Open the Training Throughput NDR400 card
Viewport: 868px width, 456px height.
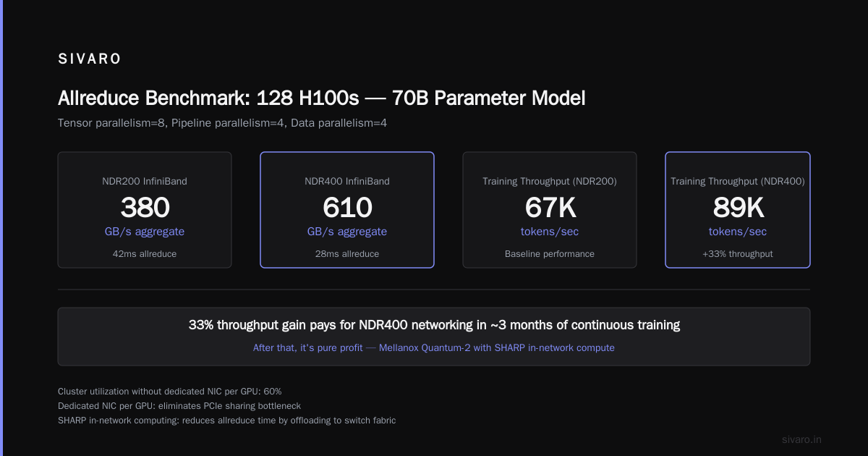click(x=738, y=210)
